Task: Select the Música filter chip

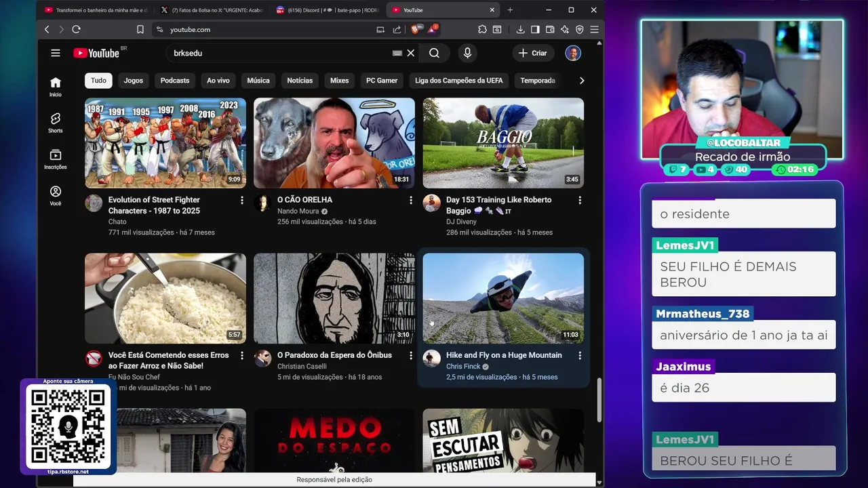Action: pos(258,81)
